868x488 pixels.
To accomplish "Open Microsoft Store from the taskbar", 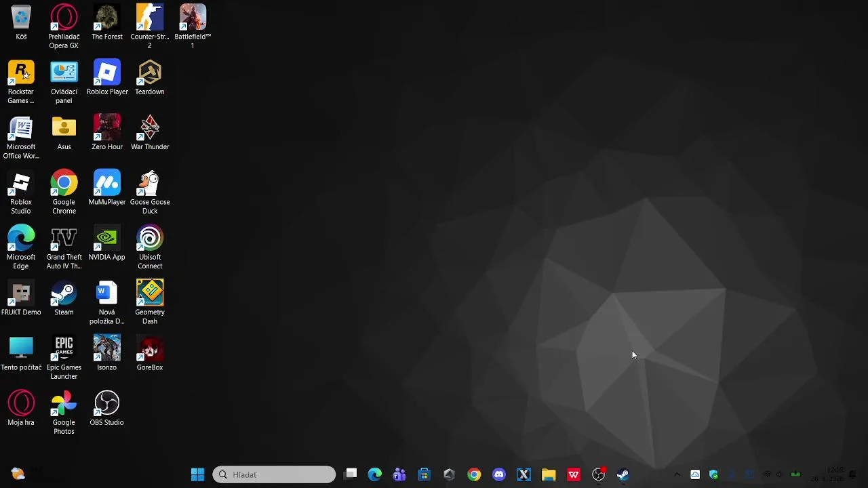I will [425, 474].
